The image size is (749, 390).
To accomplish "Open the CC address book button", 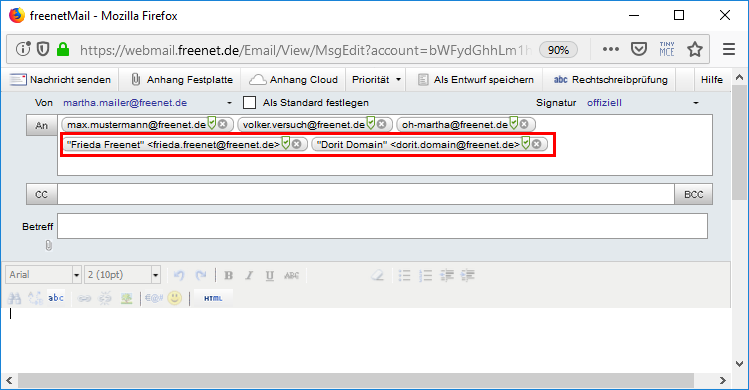I will click(42, 195).
